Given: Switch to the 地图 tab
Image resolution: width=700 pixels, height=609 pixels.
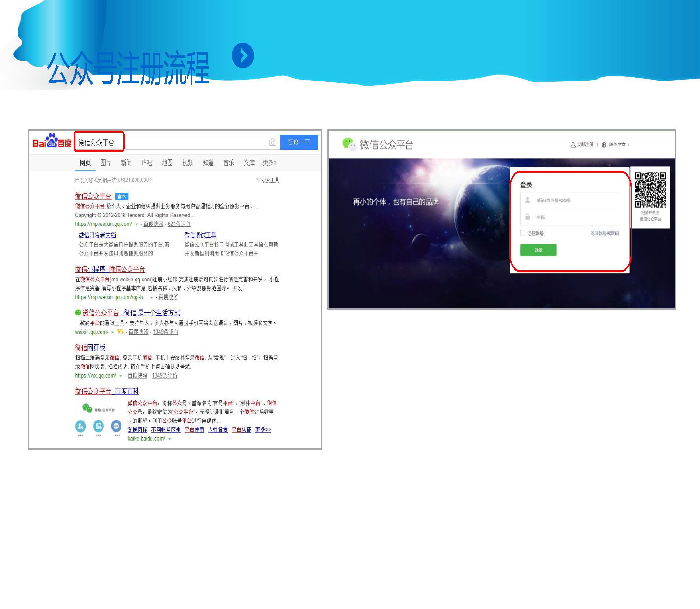Looking at the screenshot, I should point(167,162).
